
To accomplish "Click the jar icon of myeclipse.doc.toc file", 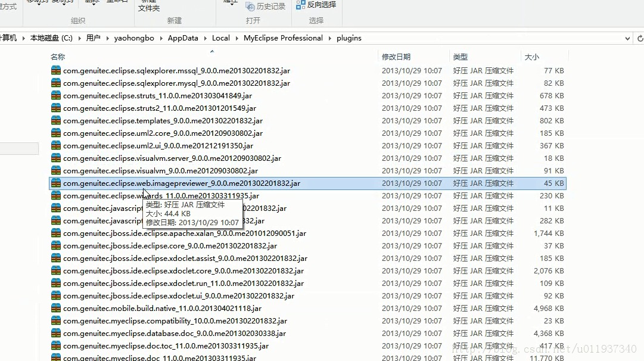I will click(x=56, y=346).
